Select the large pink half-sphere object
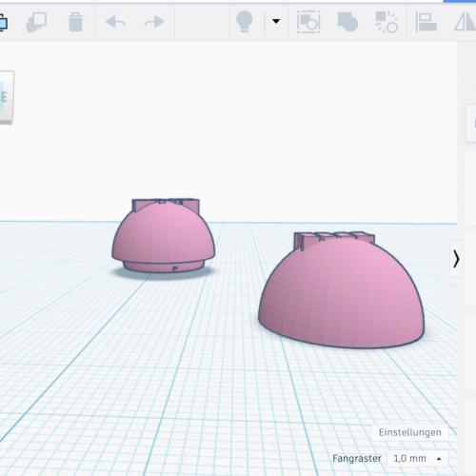The image size is (476, 476). [x=341, y=289]
